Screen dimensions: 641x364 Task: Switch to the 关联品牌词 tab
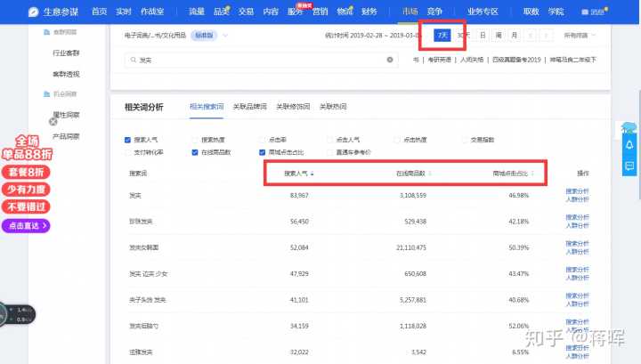pos(248,107)
